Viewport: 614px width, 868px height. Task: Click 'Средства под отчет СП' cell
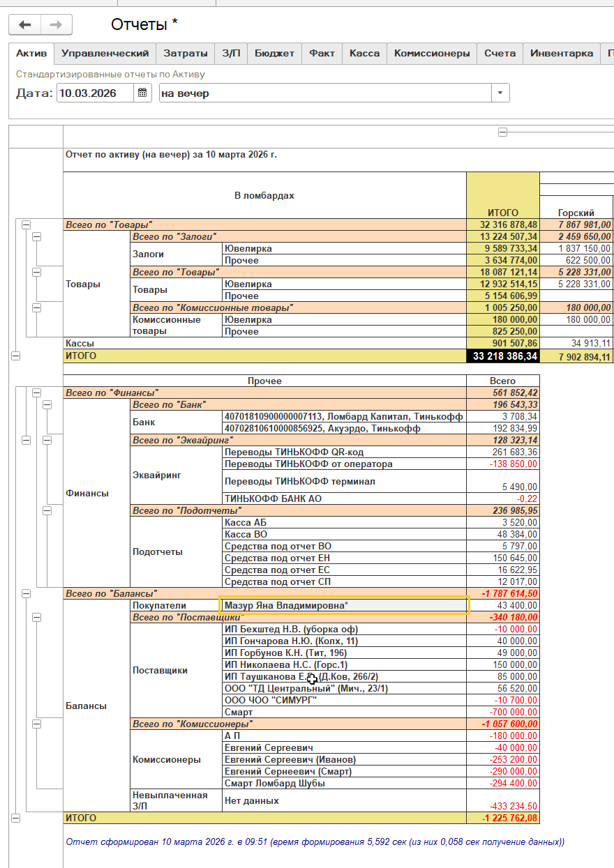click(344, 581)
